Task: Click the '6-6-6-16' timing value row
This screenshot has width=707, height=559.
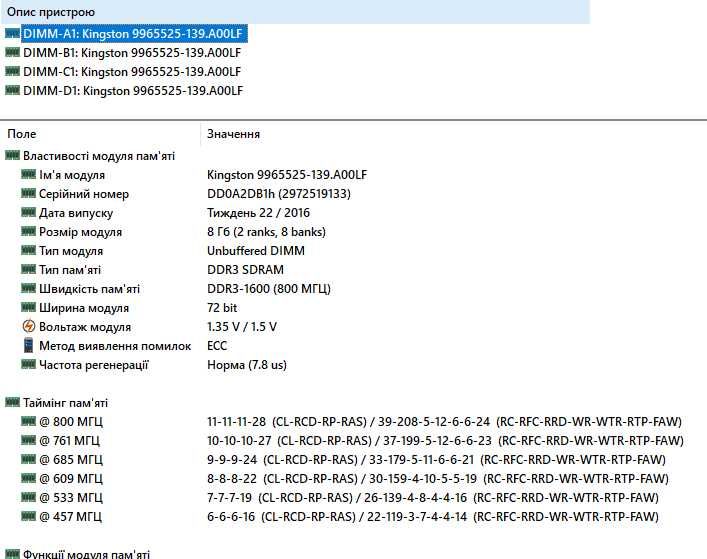Action: [x=432, y=516]
